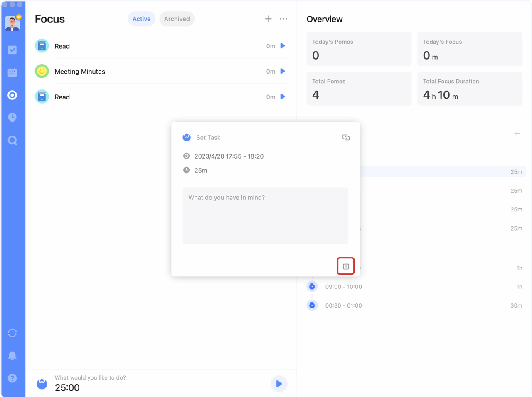Open the Calendar view in sidebar
This screenshot has height=397, width=532.
(x=12, y=72)
